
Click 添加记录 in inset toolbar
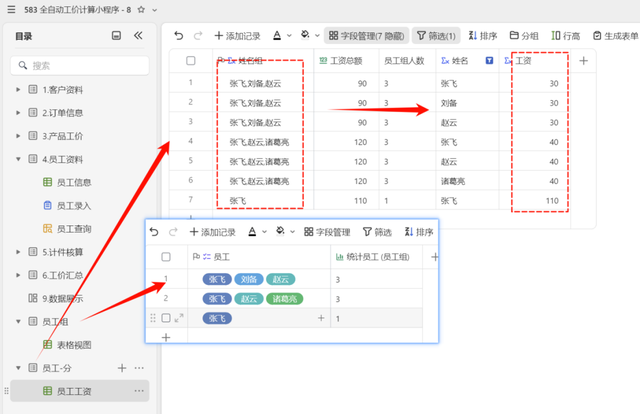pos(213,232)
